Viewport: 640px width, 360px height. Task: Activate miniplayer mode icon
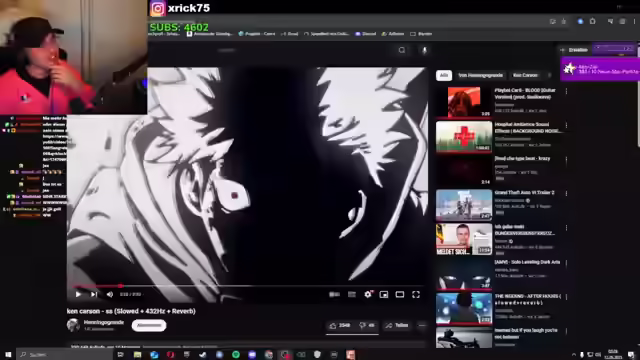point(384,294)
